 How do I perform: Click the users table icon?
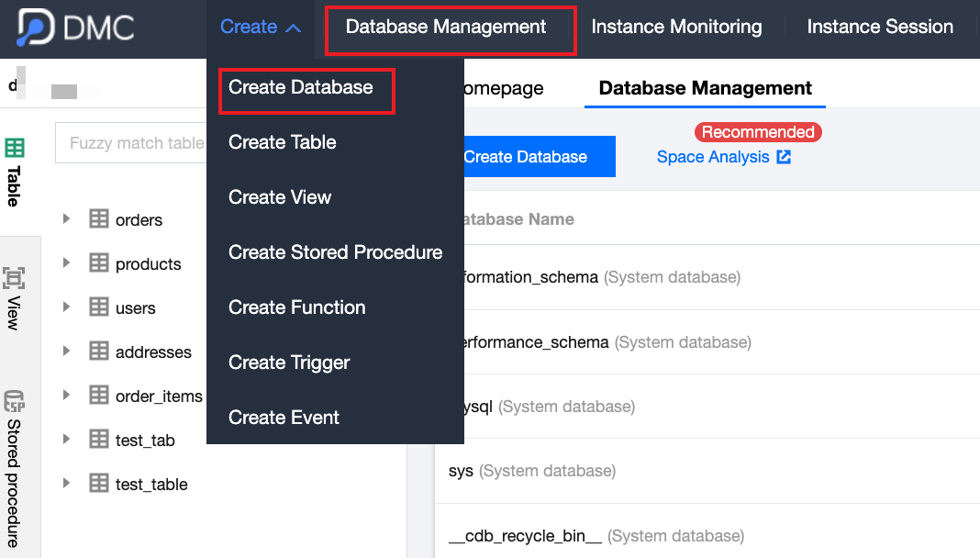(x=98, y=307)
